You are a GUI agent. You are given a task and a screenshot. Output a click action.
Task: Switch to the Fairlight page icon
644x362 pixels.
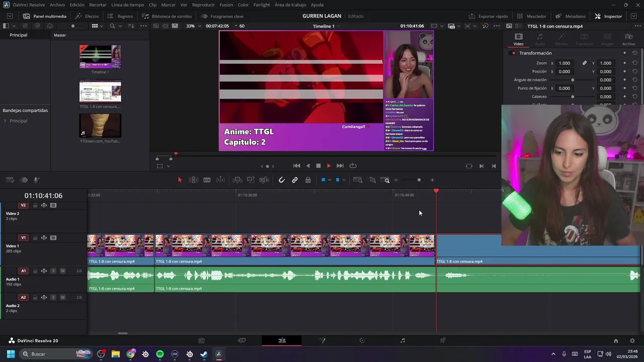pos(403,341)
